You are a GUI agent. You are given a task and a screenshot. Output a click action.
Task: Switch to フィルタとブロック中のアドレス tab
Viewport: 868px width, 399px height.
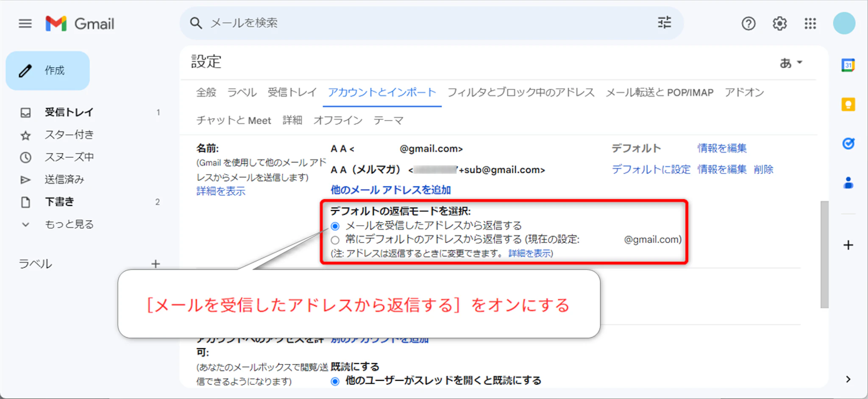[521, 92]
